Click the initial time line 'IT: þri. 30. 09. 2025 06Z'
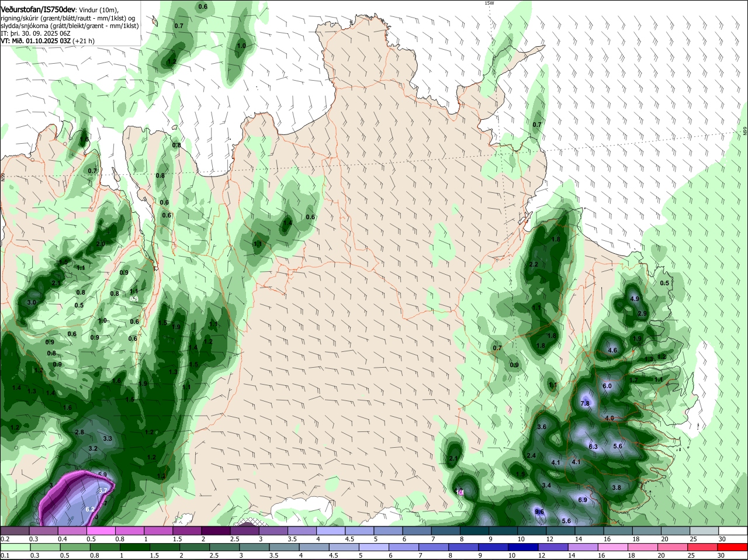This screenshot has width=748, height=560. coord(37,33)
